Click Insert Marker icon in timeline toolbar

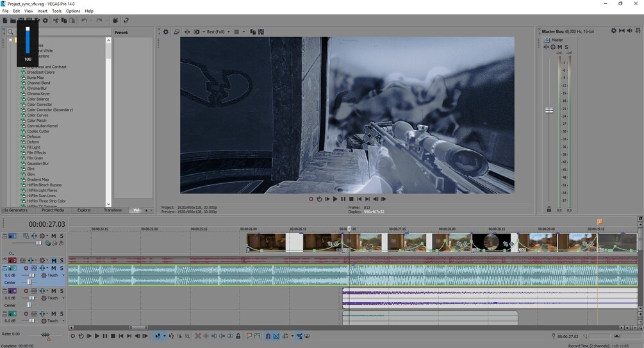click(249, 336)
